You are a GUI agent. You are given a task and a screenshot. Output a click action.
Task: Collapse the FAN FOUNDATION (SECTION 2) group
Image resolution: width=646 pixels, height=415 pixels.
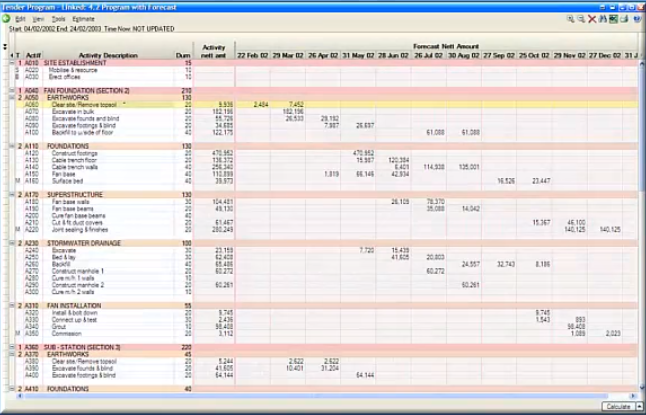pyautogui.click(x=12, y=90)
